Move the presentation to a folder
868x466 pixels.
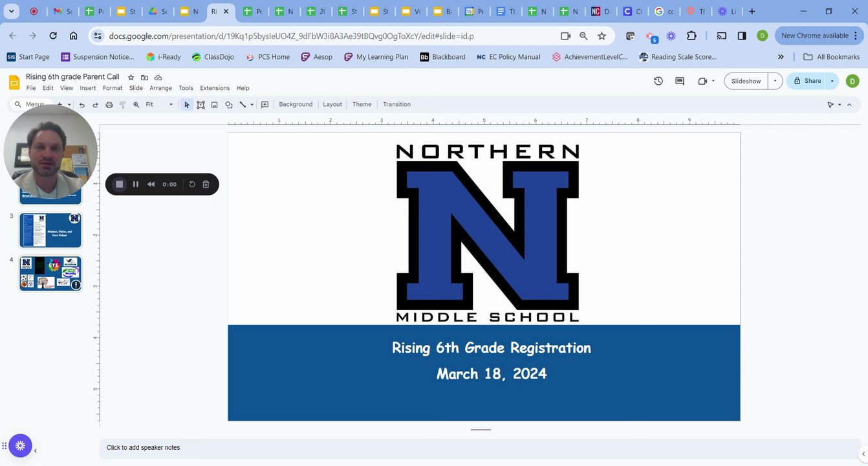click(x=145, y=77)
